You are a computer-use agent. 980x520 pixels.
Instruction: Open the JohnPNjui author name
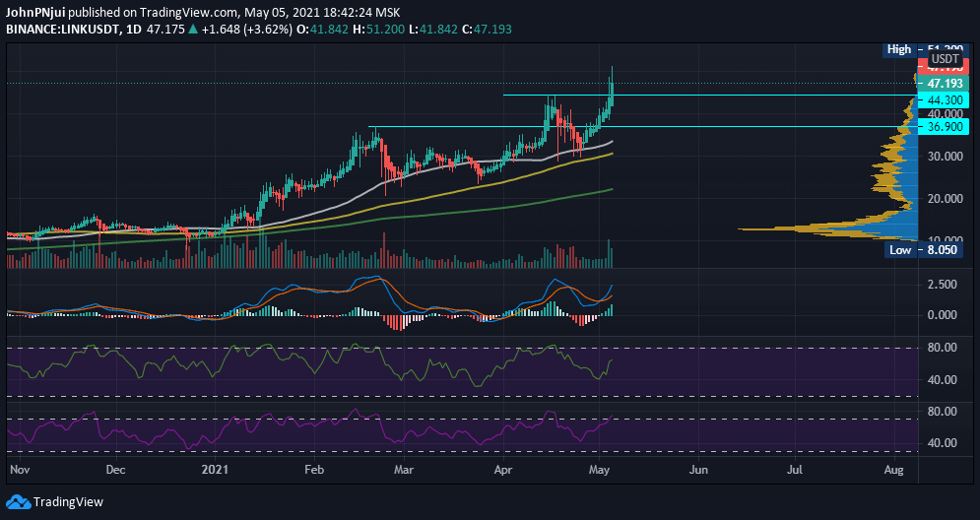[x=35, y=13]
